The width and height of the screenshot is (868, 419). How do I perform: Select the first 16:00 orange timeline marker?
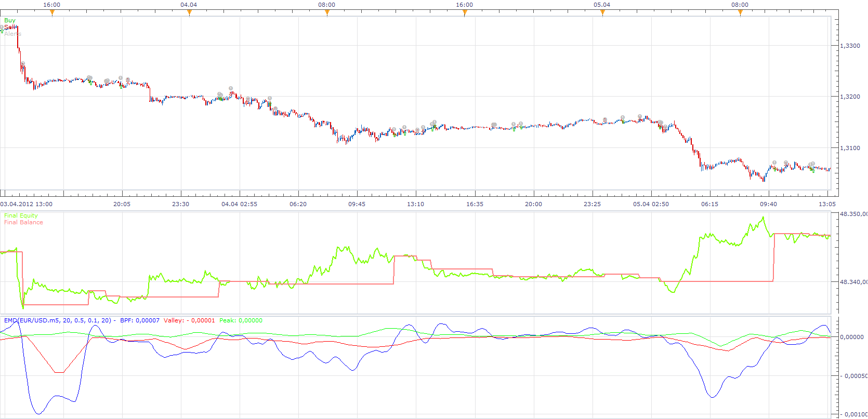pos(52,13)
